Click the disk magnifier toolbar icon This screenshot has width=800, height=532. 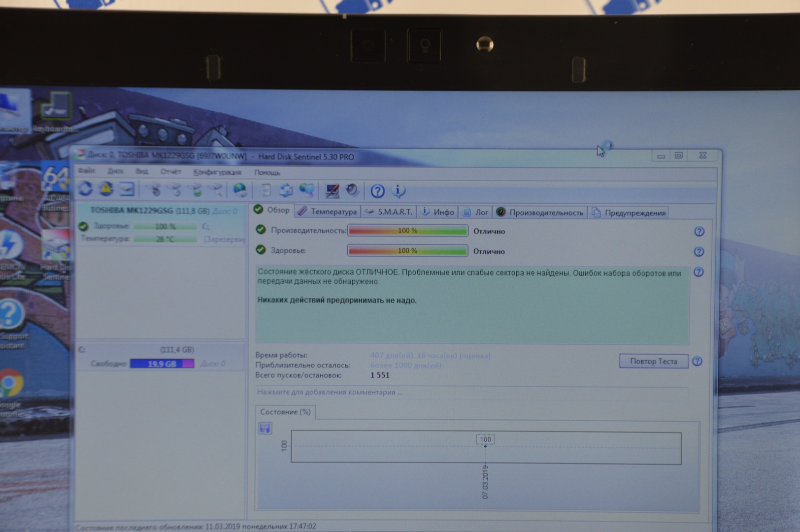(215, 190)
